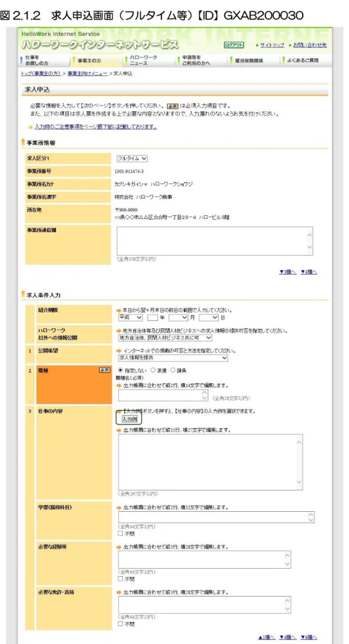This screenshot has width=349, height=644.
Task: Open the 求人区分1 フルタイム dropdown
Action: [x=132, y=158]
